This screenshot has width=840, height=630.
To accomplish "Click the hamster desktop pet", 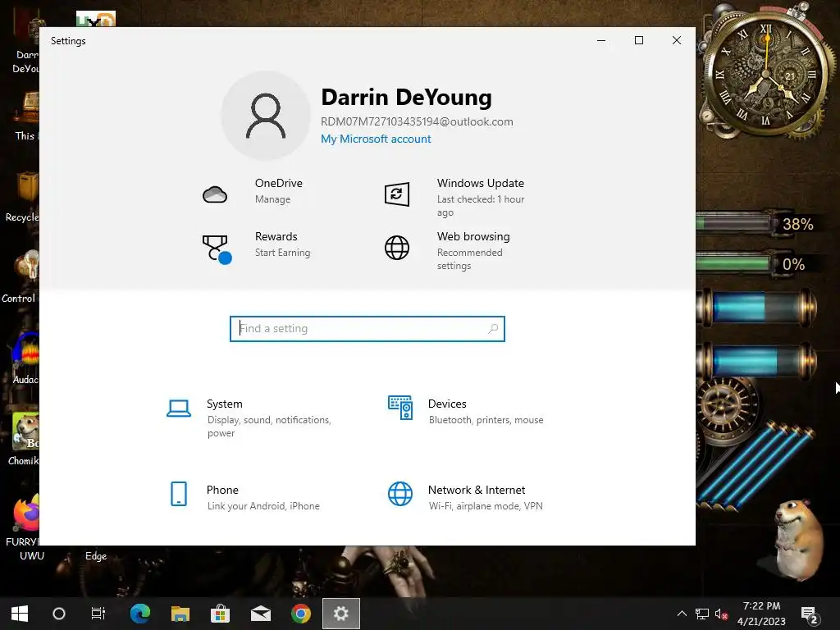I will 798,540.
